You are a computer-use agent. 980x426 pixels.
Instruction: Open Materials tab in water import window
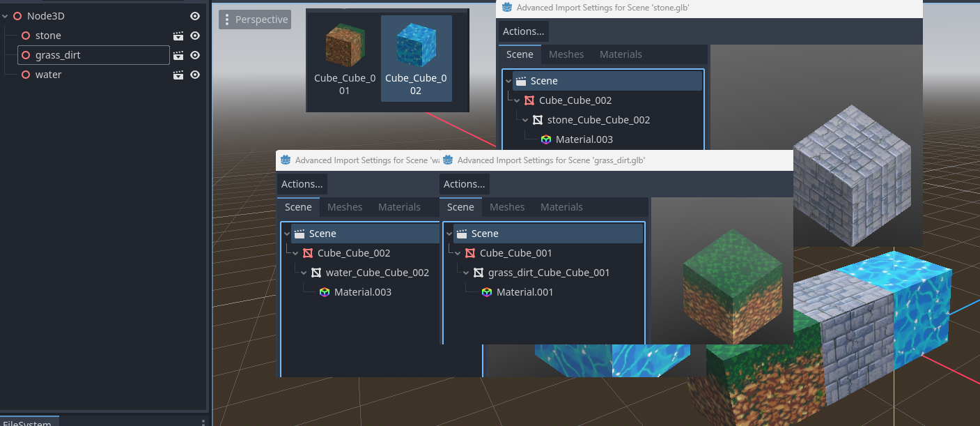pos(399,207)
